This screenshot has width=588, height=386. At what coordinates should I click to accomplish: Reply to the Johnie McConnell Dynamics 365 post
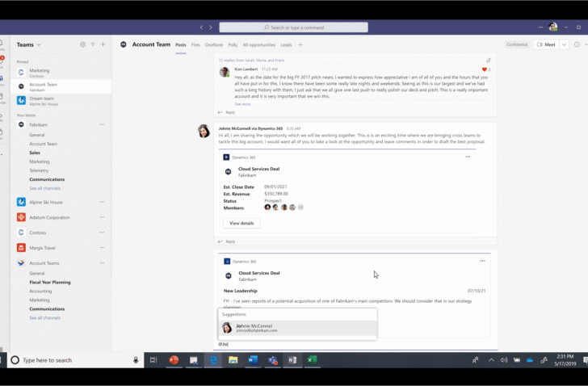click(x=227, y=241)
